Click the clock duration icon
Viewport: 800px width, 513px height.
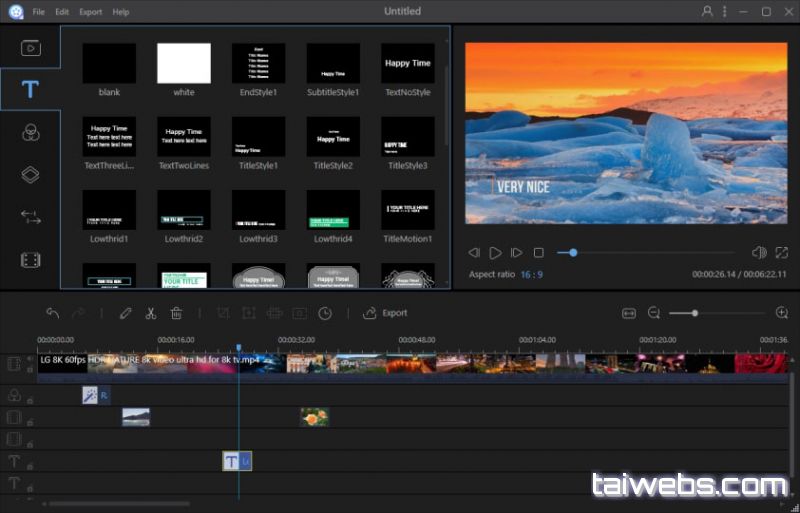click(325, 313)
